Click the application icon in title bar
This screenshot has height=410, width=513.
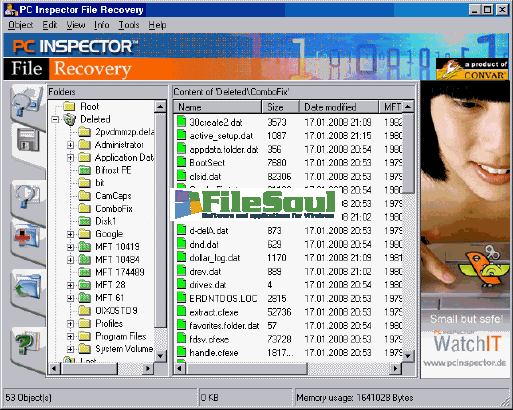[x=11, y=10]
